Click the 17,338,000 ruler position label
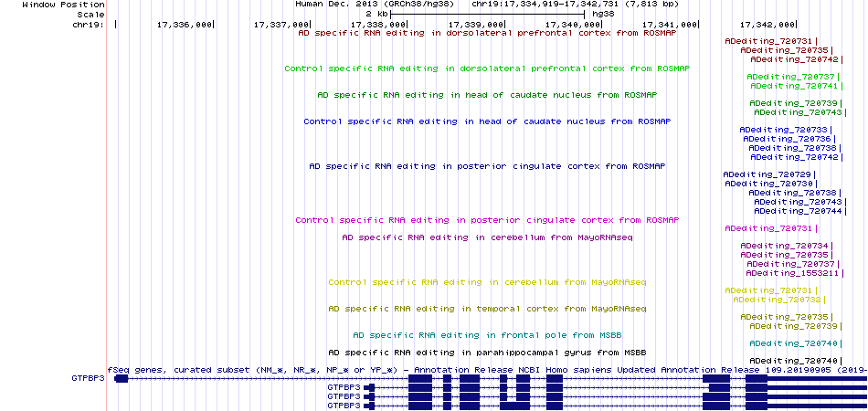The width and height of the screenshot is (868, 411). [378, 25]
